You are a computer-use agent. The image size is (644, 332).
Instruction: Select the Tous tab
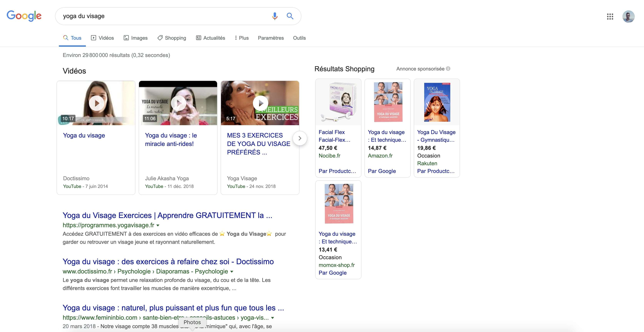click(x=72, y=38)
